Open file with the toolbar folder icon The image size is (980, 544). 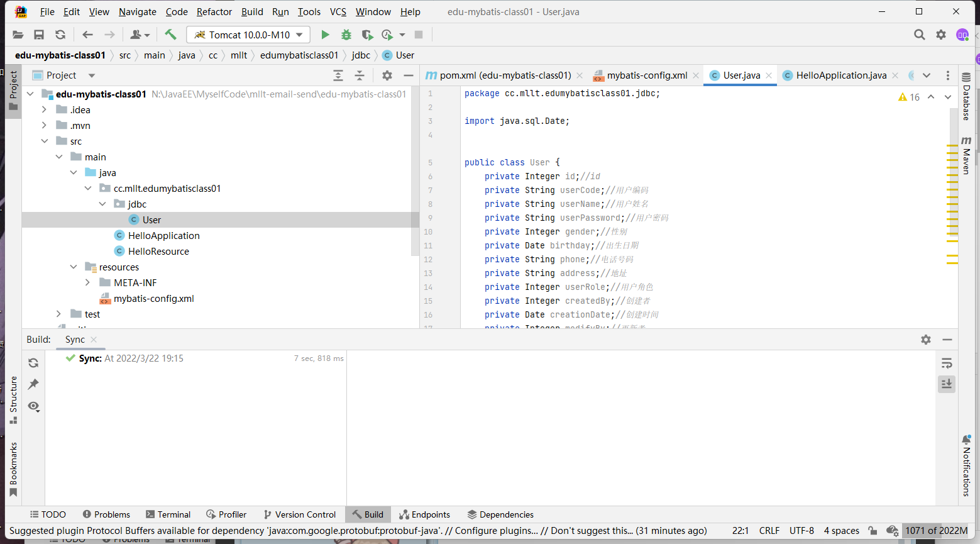point(18,35)
